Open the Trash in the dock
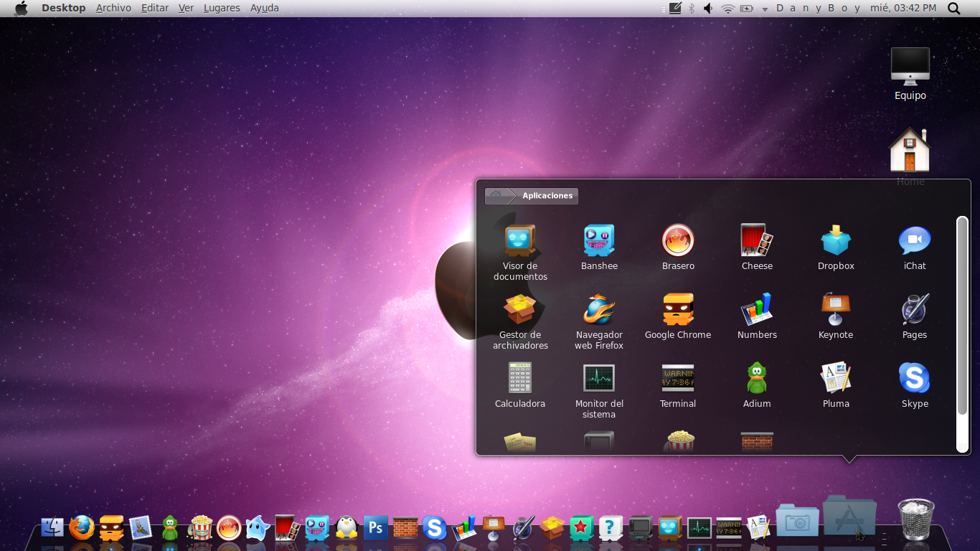980x551 pixels. 916,519
